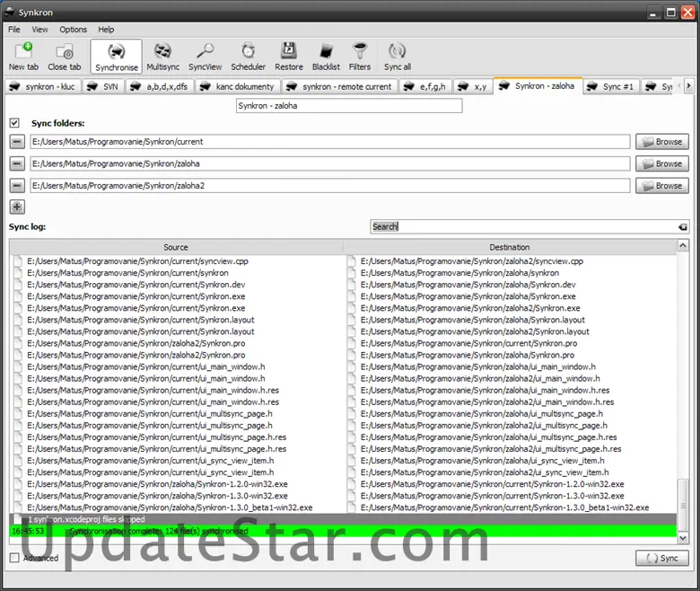Add a new sync folder with plus button
The image size is (700, 591).
pos(17,207)
